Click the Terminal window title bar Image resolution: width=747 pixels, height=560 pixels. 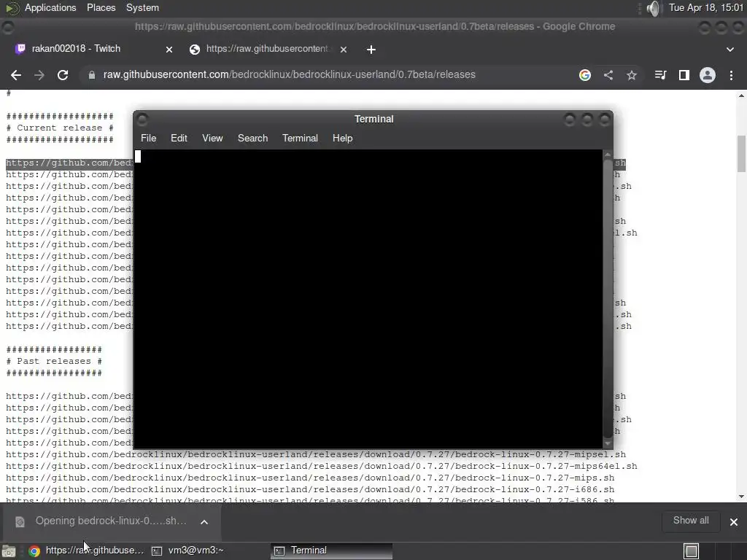(x=373, y=119)
